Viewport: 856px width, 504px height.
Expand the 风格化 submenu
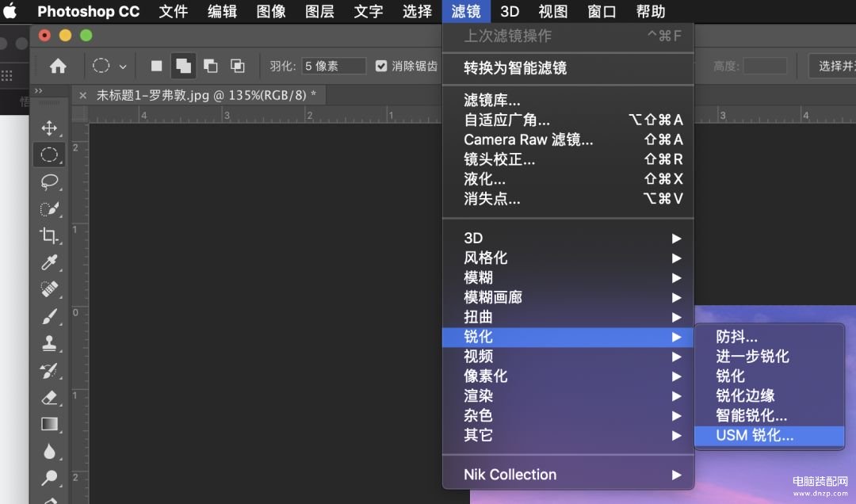(567, 258)
